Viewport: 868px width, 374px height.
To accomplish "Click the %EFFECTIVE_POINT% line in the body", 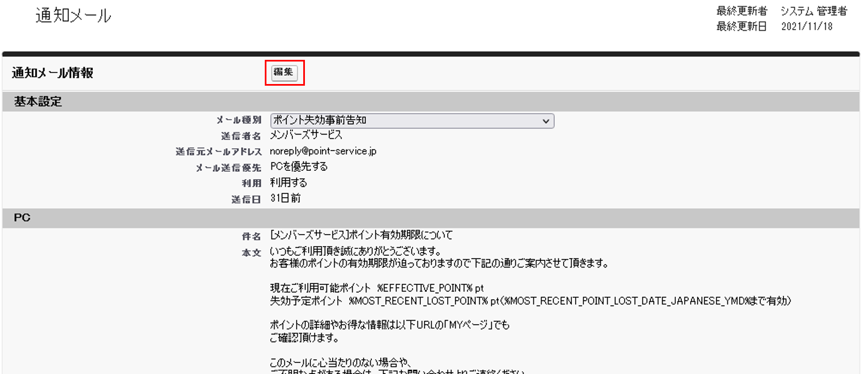I will 377,288.
